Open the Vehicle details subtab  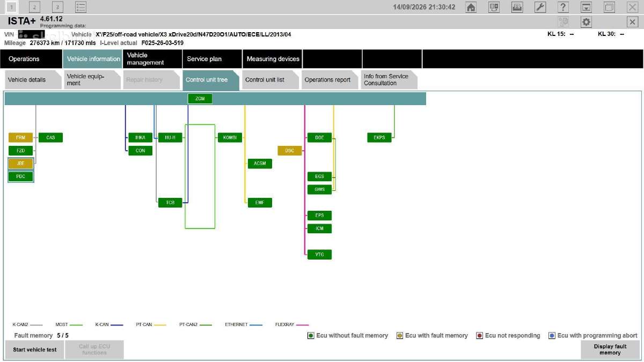(32, 80)
